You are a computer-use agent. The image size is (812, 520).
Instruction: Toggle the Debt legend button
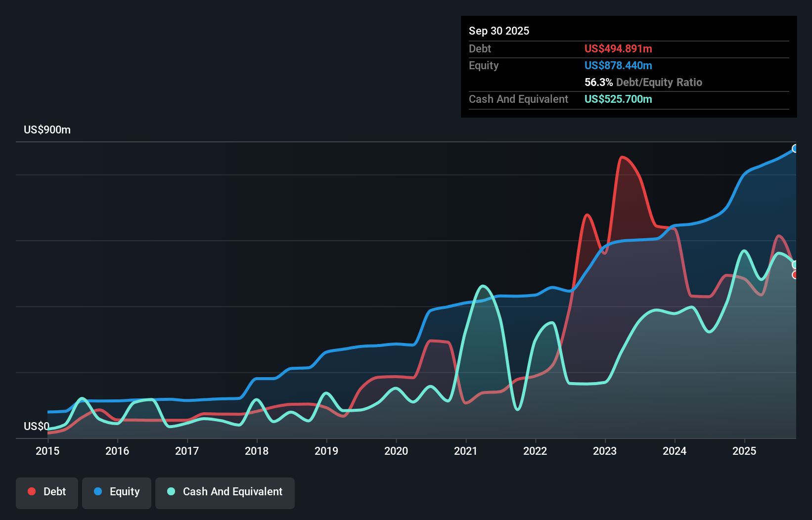click(47, 492)
